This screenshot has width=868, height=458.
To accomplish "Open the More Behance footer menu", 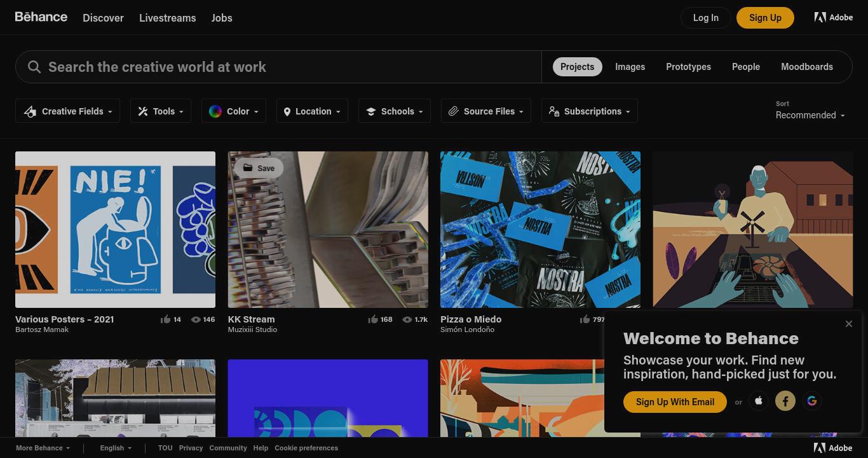I will [43, 448].
